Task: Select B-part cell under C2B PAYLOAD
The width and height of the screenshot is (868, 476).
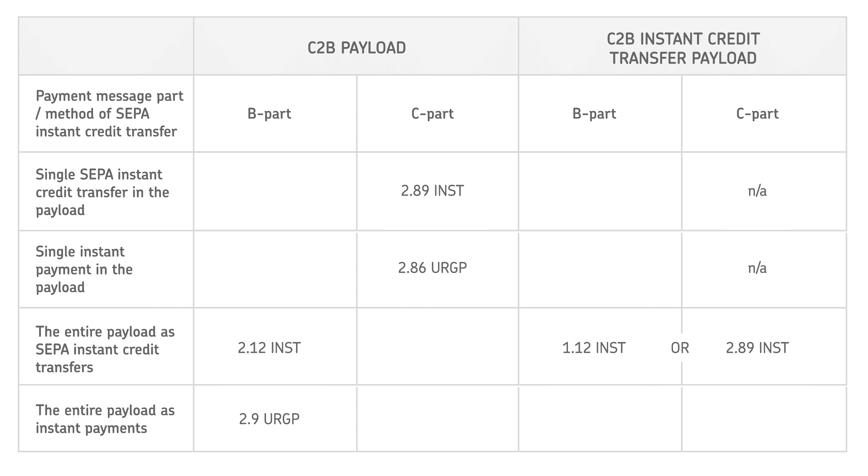Action: tap(269, 114)
